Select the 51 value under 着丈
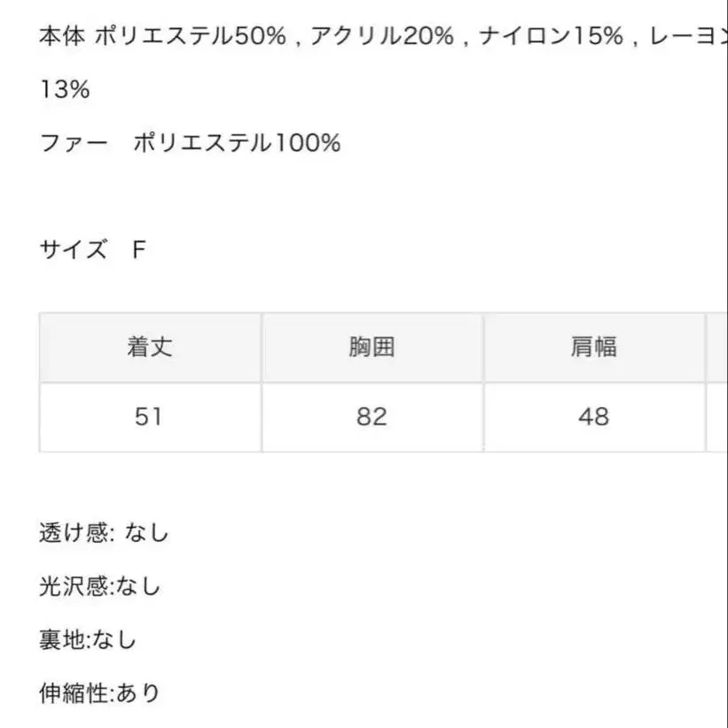Image resolution: width=728 pixels, height=728 pixels. pyautogui.click(x=150, y=417)
